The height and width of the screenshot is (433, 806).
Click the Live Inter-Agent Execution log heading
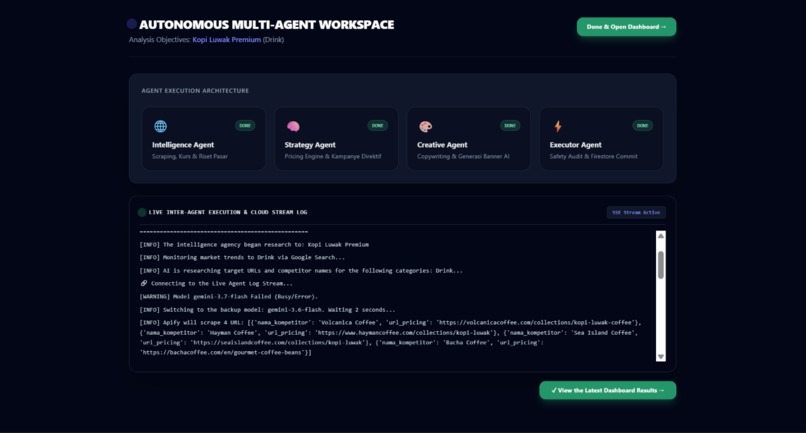228,212
